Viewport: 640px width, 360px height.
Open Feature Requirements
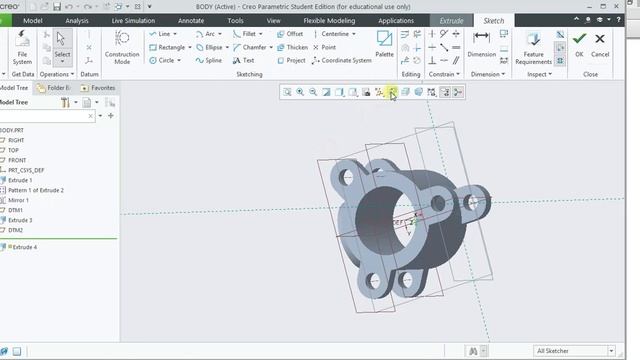click(533, 48)
